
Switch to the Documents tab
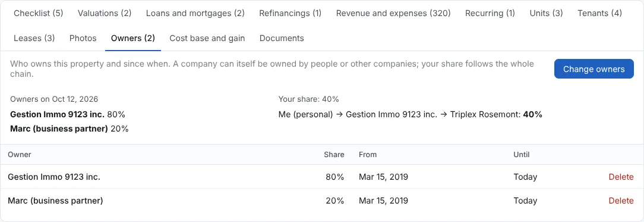(282, 38)
